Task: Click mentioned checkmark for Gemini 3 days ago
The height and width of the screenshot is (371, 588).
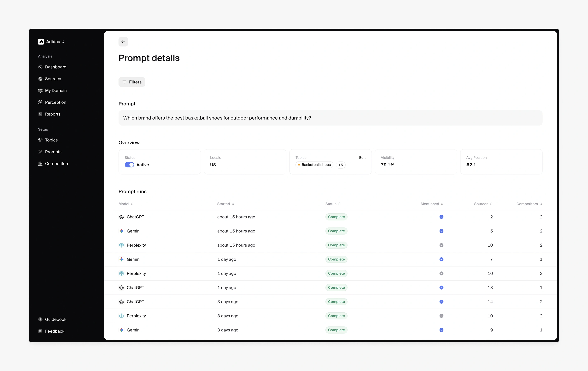Action: point(441,330)
